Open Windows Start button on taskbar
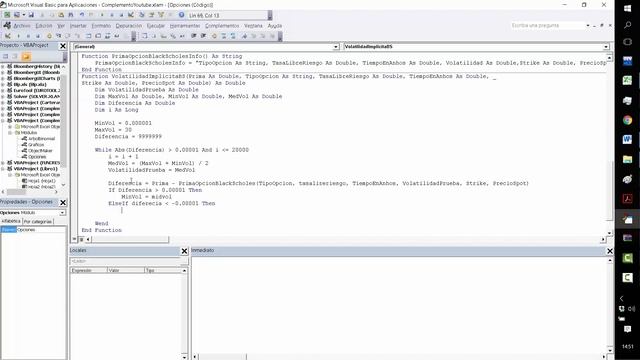640x360 pixels. point(627,8)
